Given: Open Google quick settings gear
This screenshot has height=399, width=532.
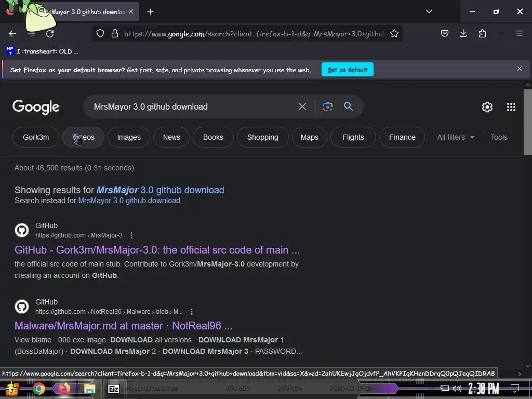Looking at the screenshot, I should [x=487, y=107].
